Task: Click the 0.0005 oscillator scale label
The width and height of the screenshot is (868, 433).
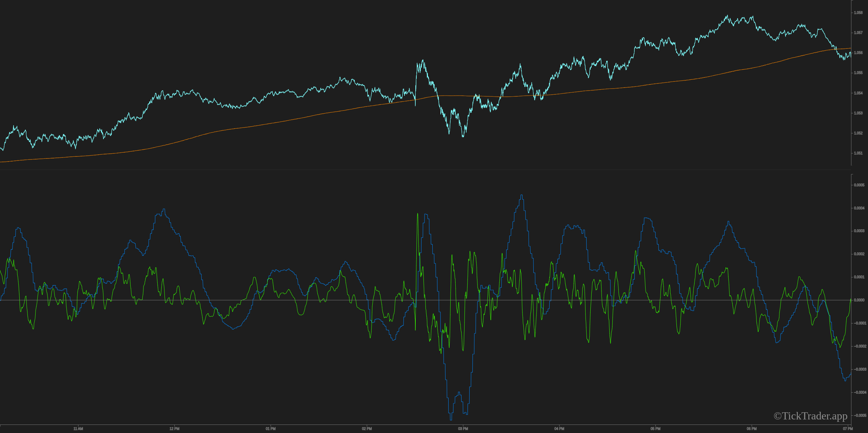Action: (859, 185)
